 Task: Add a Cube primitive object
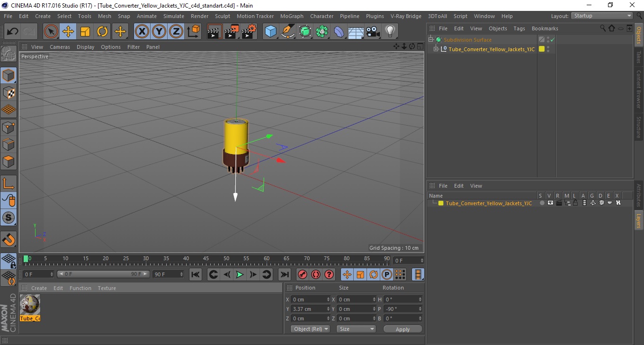(271, 32)
